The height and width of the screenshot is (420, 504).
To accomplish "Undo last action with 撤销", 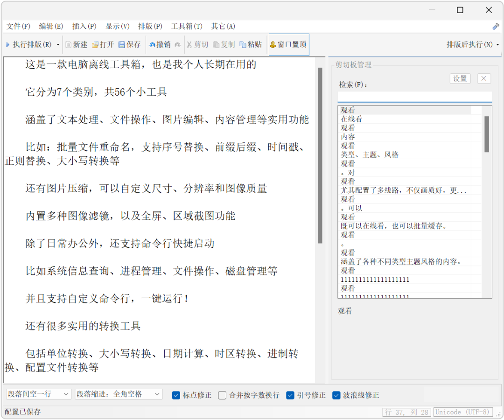I will [x=160, y=45].
